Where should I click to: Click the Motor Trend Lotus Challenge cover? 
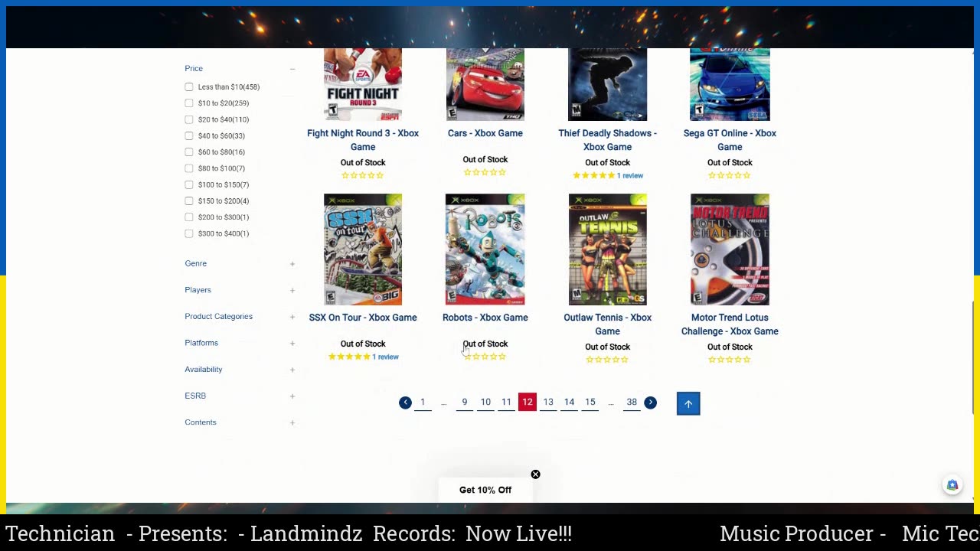point(730,249)
